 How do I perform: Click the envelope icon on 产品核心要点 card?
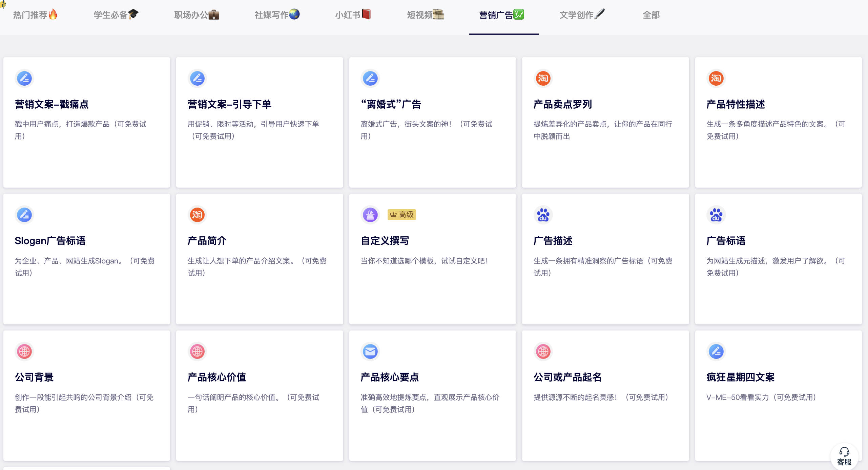click(x=370, y=351)
